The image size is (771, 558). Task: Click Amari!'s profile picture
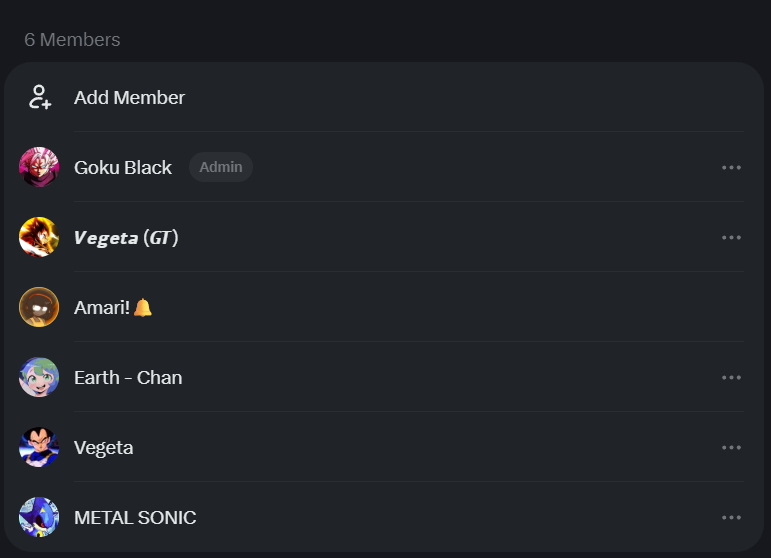[39, 307]
